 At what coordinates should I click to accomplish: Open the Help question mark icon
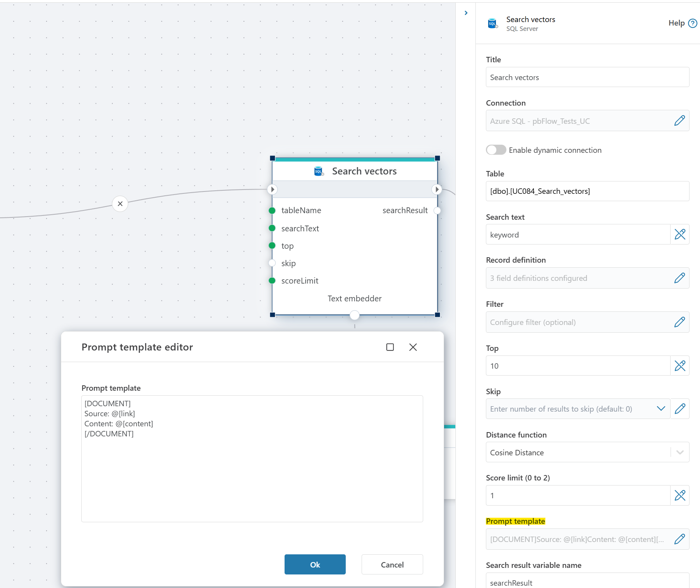click(693, 23)
